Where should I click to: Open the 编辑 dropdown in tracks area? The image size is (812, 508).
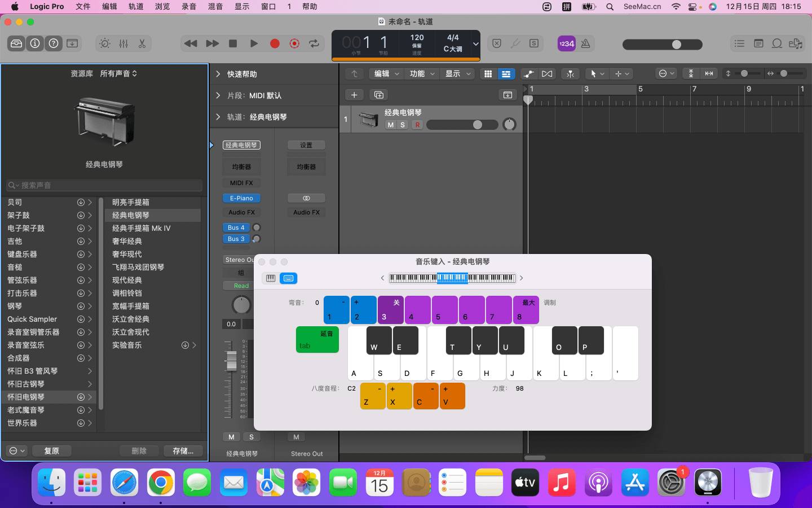pos(387,74)
